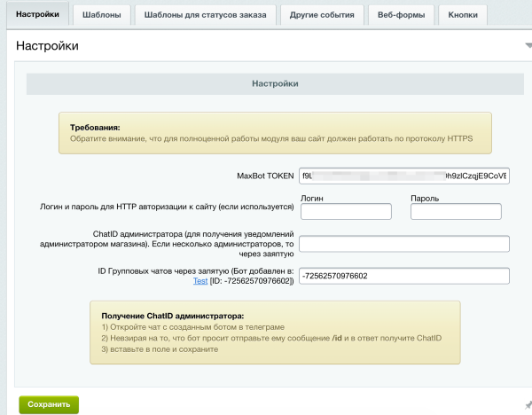Click the Получение ChatID администратора hint box
Image resolution: width=532 pixels, height=415 pixels.
pos(274,333)
